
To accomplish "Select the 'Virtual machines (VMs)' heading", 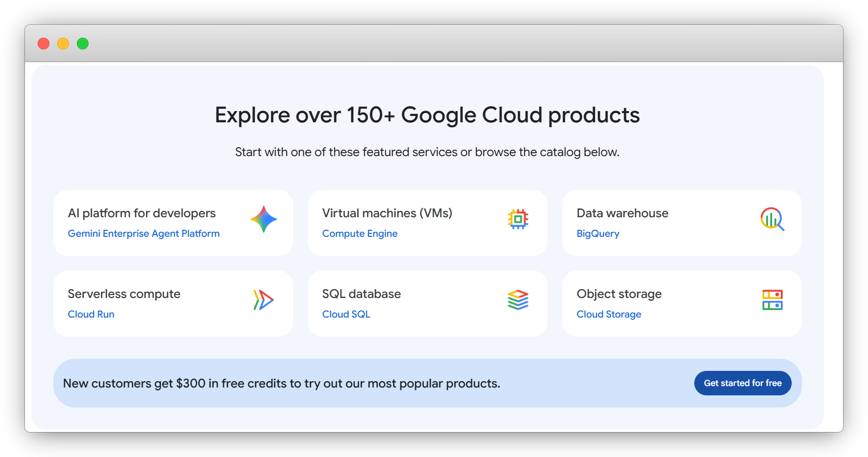I will (x=387, y=213).
